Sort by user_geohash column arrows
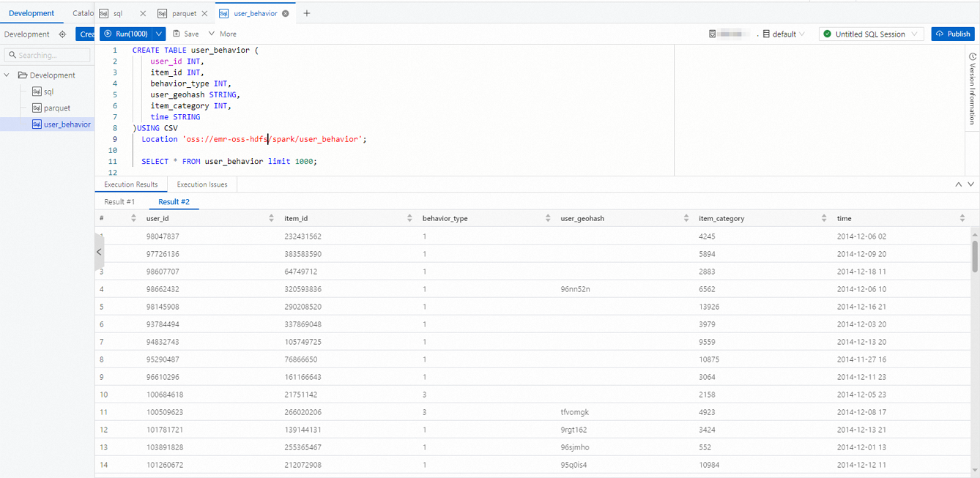The image size is (980, 478). (x=686, y=218)
